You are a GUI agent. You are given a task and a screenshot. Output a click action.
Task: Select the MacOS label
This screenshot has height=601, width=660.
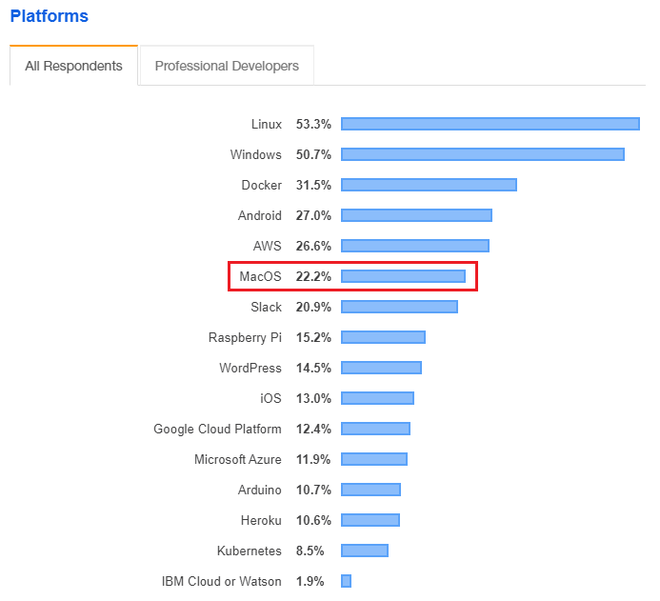261,277
